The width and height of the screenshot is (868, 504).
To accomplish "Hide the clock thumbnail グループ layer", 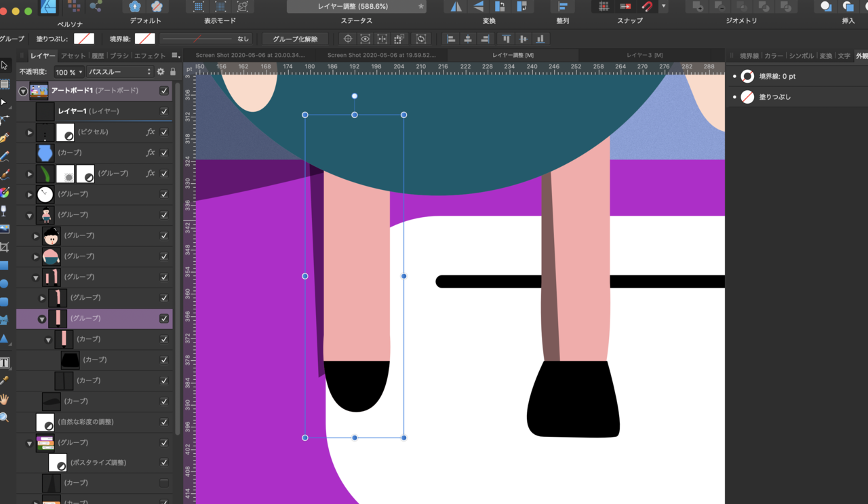I will tap(164, 194).
